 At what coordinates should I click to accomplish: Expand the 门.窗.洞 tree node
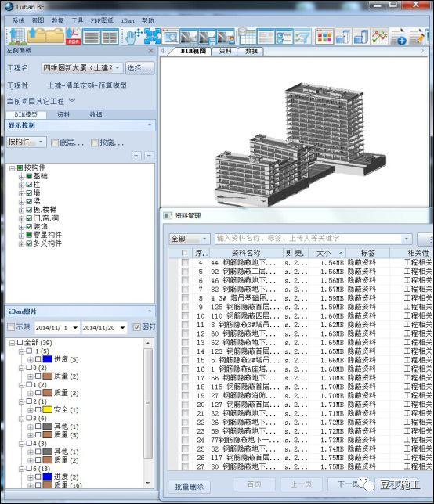[21, 218]
